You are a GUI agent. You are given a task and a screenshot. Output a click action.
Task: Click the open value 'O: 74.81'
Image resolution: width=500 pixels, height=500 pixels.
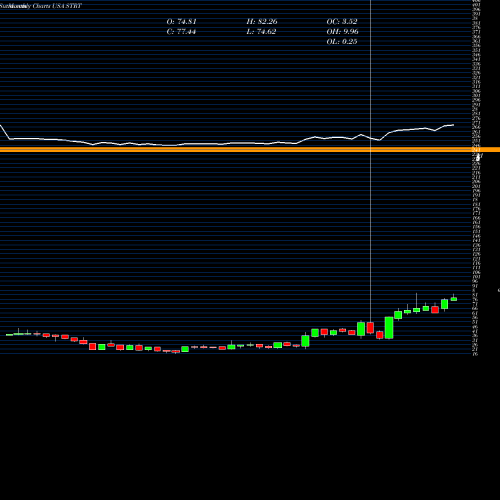pos(181,22)
